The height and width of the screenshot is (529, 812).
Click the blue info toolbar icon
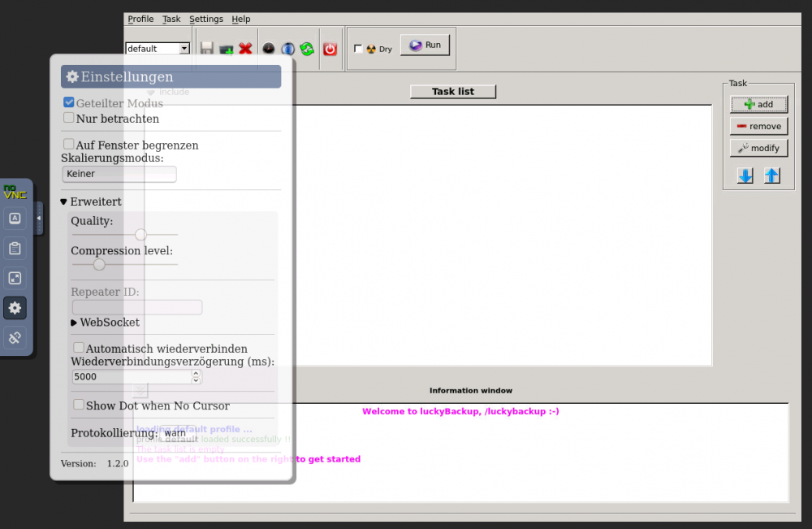pyautogui.click(x=288, y=49)
